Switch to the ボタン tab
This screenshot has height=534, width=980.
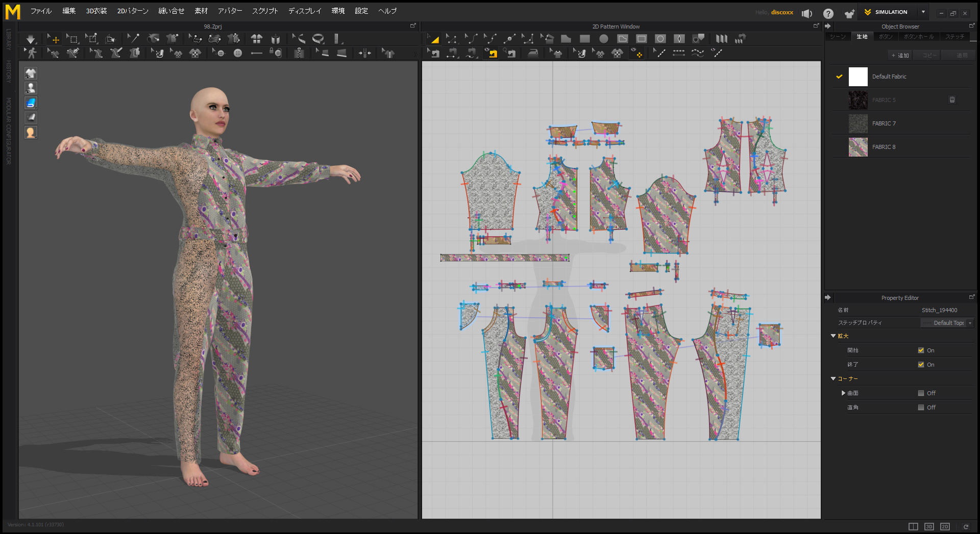pyautogui.click(x=886, y=37)
